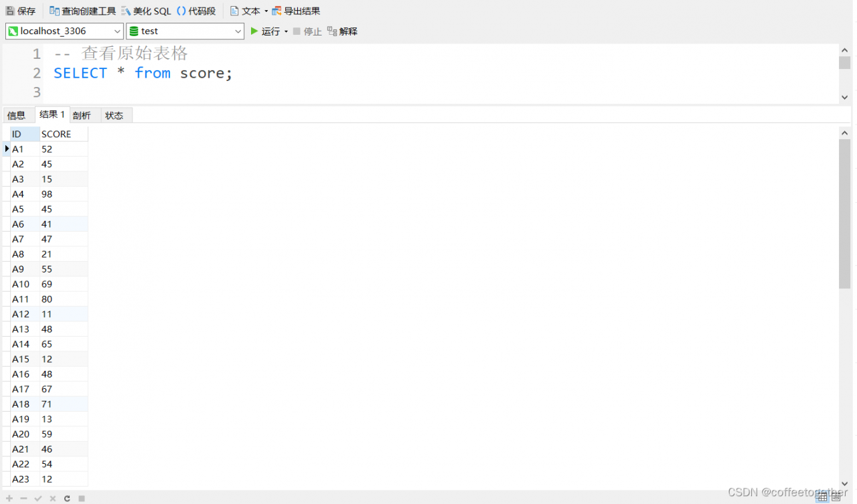Click the A18 ID cell
Image resolution: width=857 pixels, height=504 pixels.
(25, 404)
